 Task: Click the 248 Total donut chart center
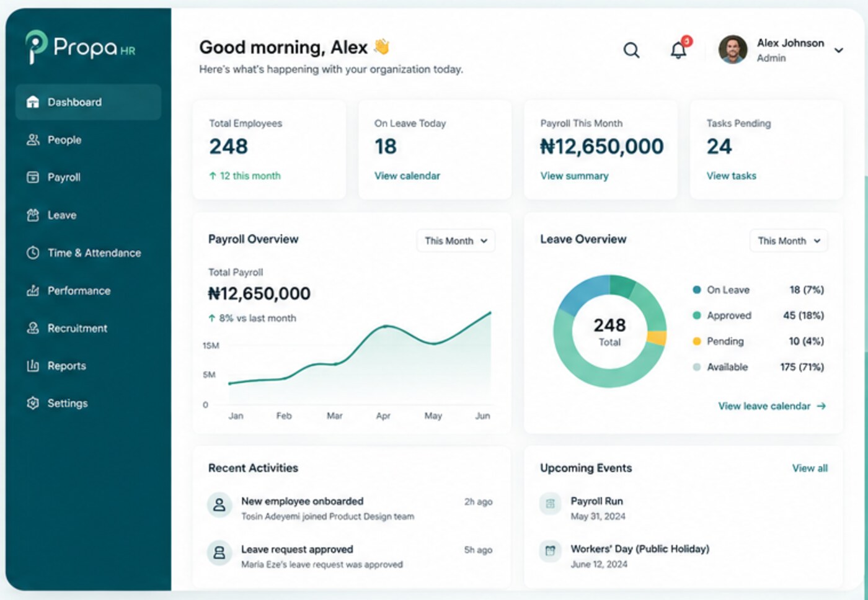[x=609, y=331]
